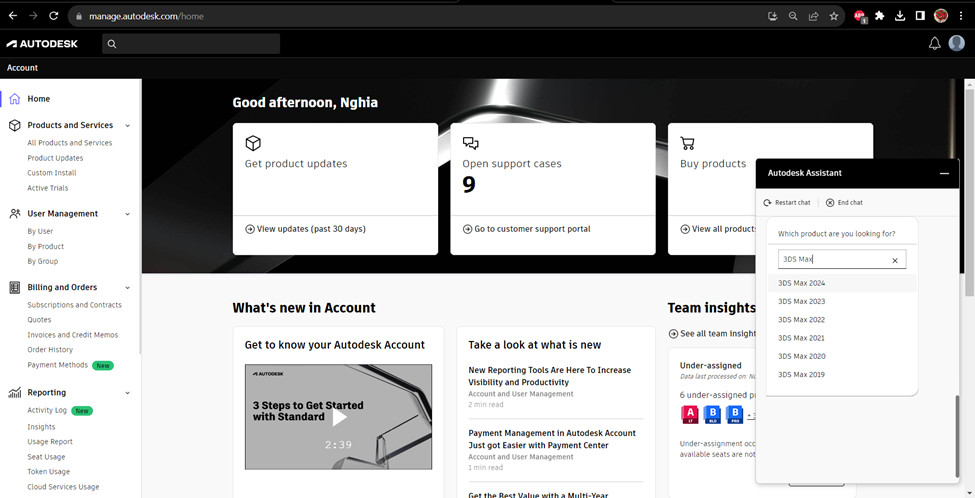Screen dimensions: 975x498
Task: Collapse the User Management section
Action: tap(127, 214)
